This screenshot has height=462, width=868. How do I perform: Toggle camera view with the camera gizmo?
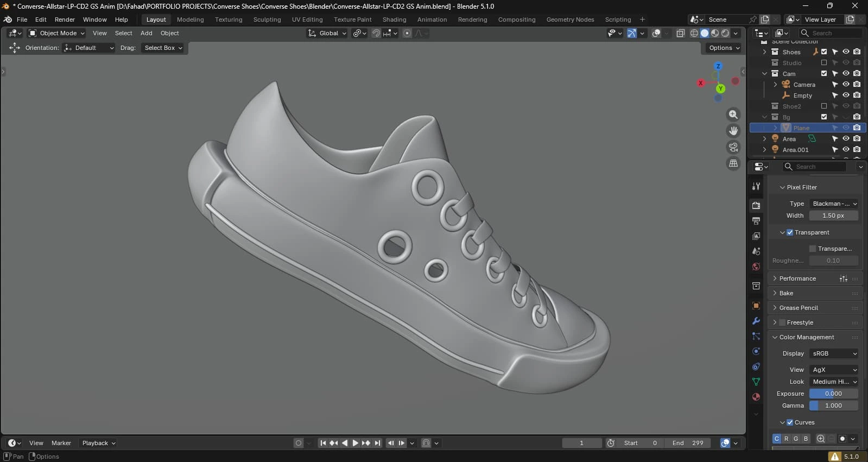tap(733, 147)
